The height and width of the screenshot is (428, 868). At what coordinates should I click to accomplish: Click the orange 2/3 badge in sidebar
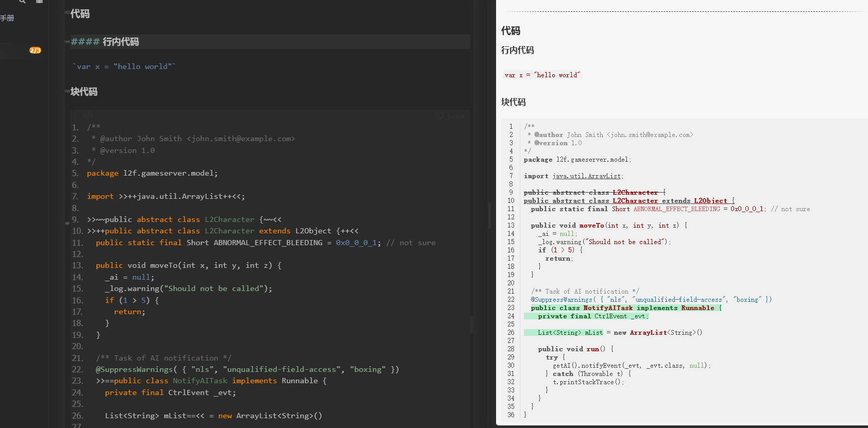pos(35,50)
